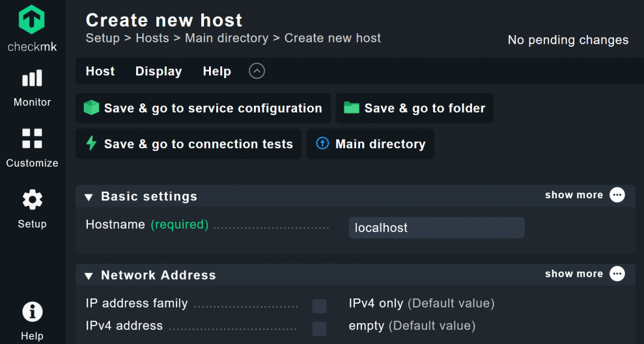Viewport: 644px width, 344px height.
Task: Collapse the Network Address section
Action: (89, 276)
